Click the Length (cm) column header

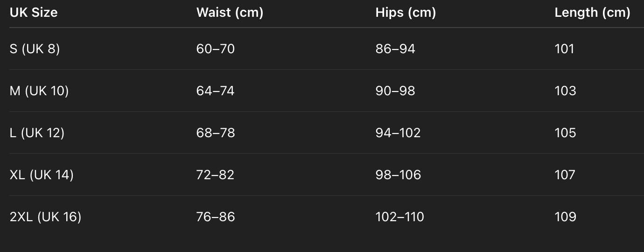point(592,13)
